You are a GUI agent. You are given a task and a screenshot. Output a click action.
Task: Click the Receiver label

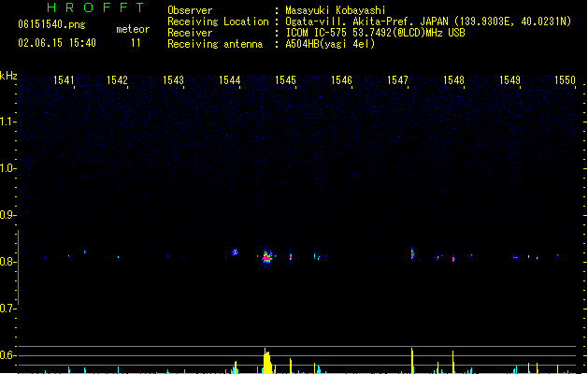coord(190,33)
